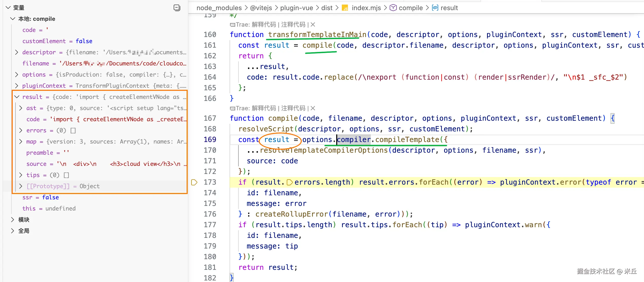Collapse the result variable tree
644x282 pixels.
pyautogui.click(x=17, y=97)
